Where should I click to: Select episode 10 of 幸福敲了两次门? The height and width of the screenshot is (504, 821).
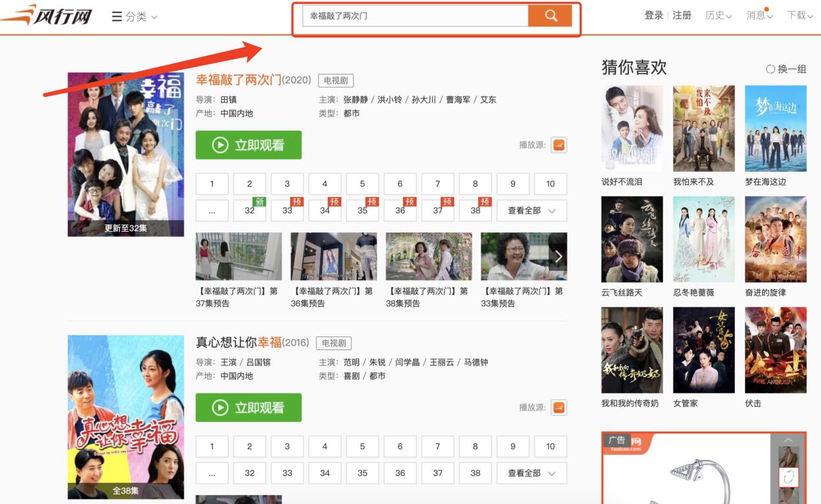pos(551,184)
